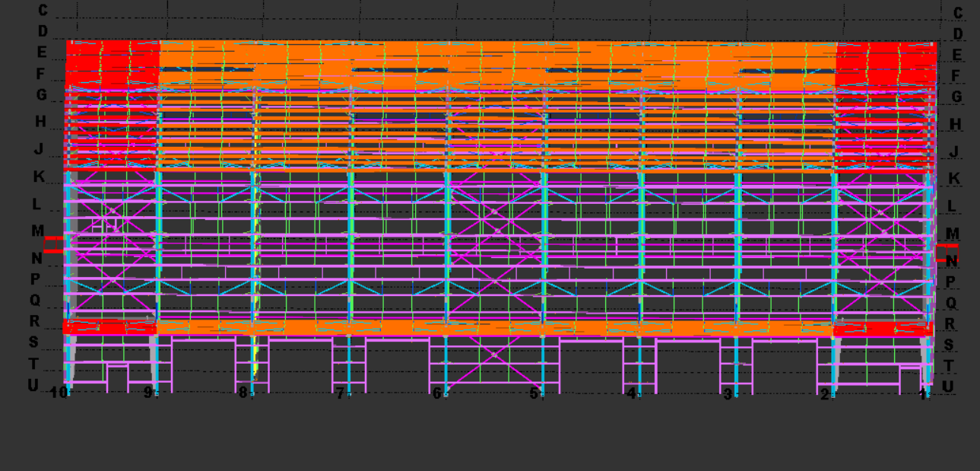
Task: Select grid label E on right edge
Action: pos(957,55)
